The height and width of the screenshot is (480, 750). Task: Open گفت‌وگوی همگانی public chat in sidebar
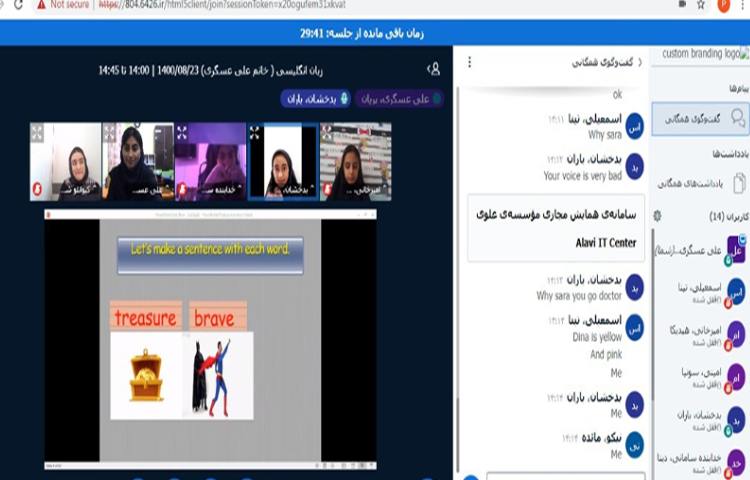pyautogui.click(x=700, y=119)
